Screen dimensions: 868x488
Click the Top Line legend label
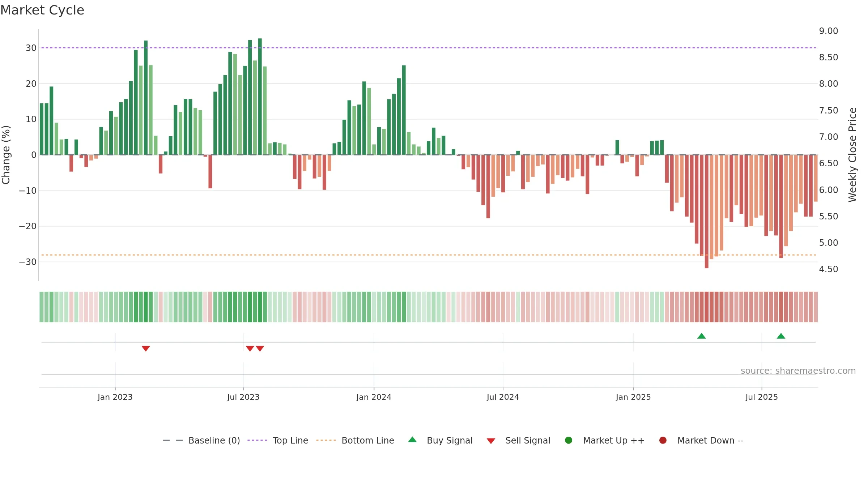pyautogui.click(x=290, y=440)
